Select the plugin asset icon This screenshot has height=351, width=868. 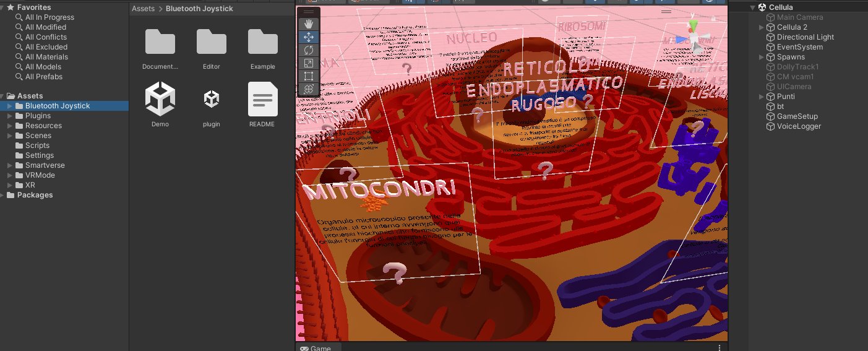[212, 100]
